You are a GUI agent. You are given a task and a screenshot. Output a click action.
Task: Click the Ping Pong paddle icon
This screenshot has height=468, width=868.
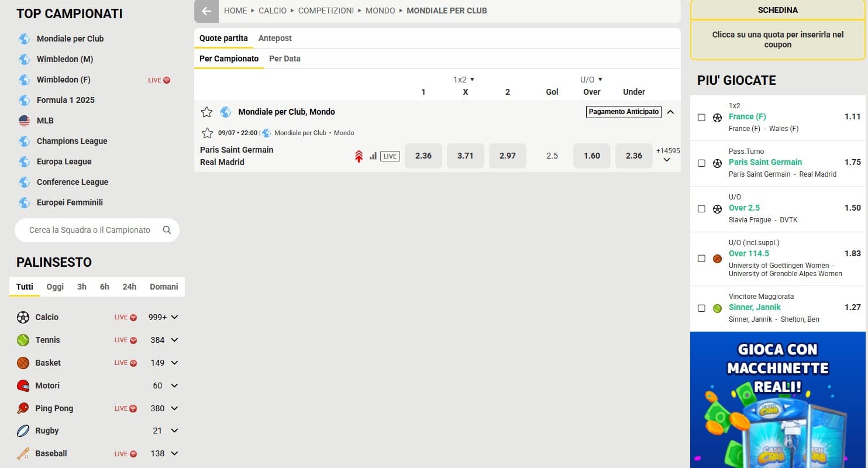point(23,408)
